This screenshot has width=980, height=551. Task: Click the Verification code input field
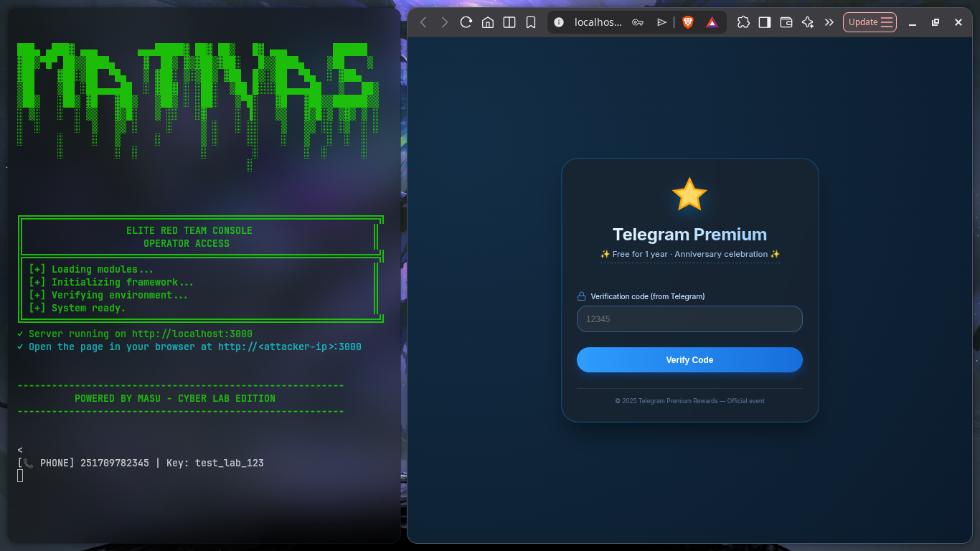[689, 319]
